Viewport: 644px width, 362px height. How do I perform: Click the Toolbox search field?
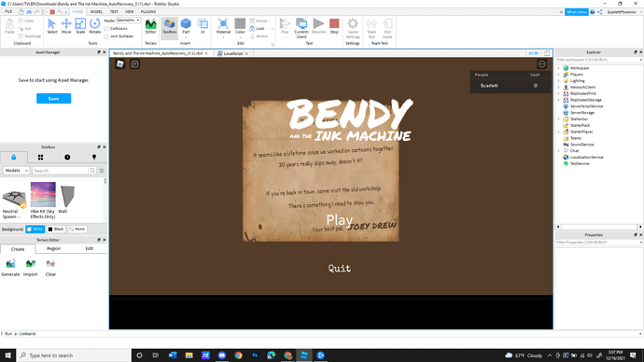click(60, 171)
